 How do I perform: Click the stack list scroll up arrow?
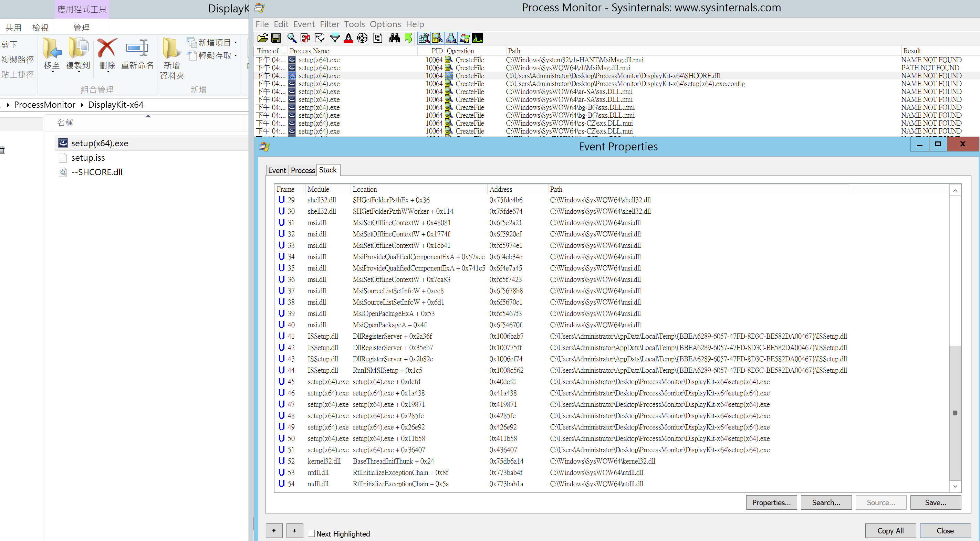[x=955, y=190]
